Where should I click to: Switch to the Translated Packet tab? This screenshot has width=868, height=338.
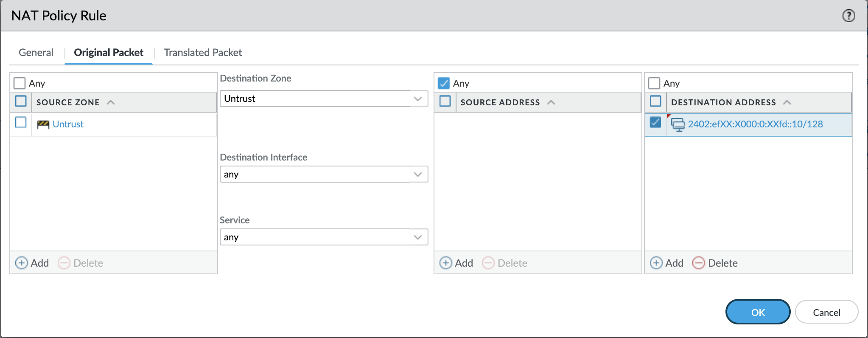[203, 53]
